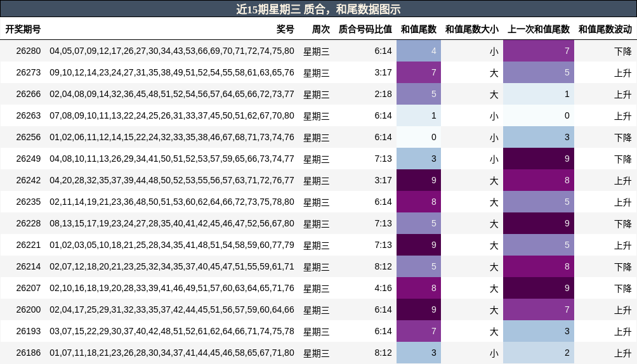
Task: Select issue number 26207
Action: point(29,288)
